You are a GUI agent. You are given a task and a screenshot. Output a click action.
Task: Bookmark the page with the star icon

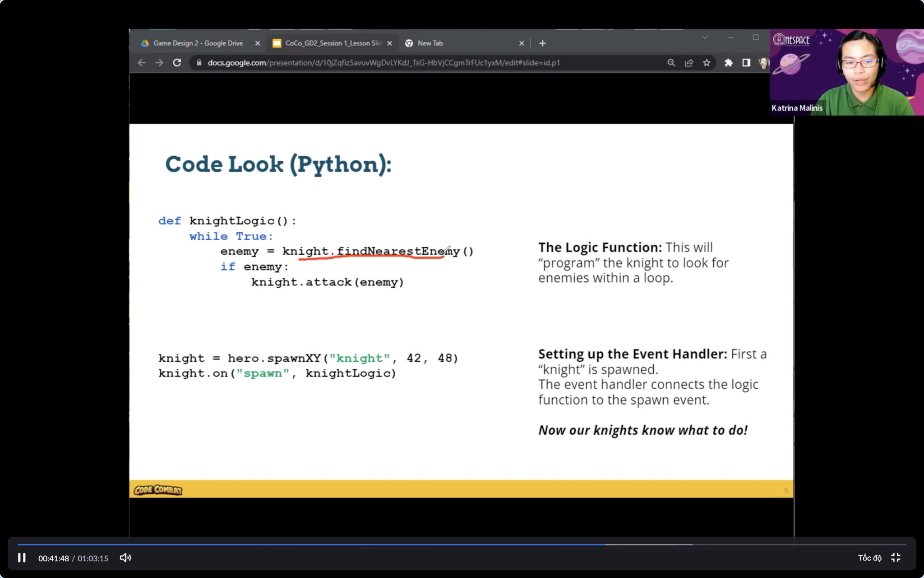[706, 63]
